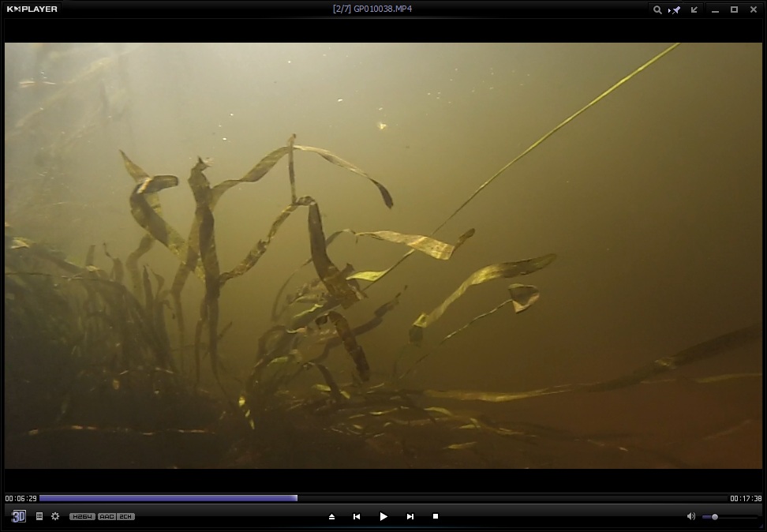Click the seek bar's unplayed portion
767x532 pixels.
pos(511,498)
